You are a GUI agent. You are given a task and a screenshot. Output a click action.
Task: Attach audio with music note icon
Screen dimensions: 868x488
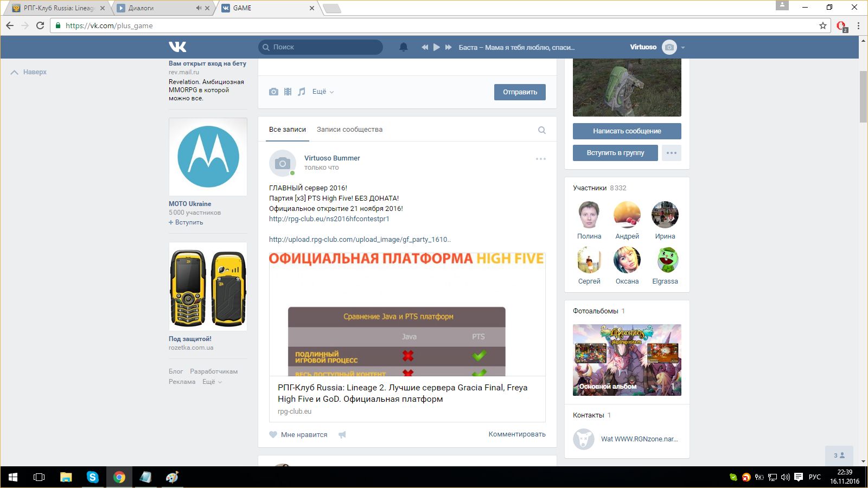[x=302, y=92]
